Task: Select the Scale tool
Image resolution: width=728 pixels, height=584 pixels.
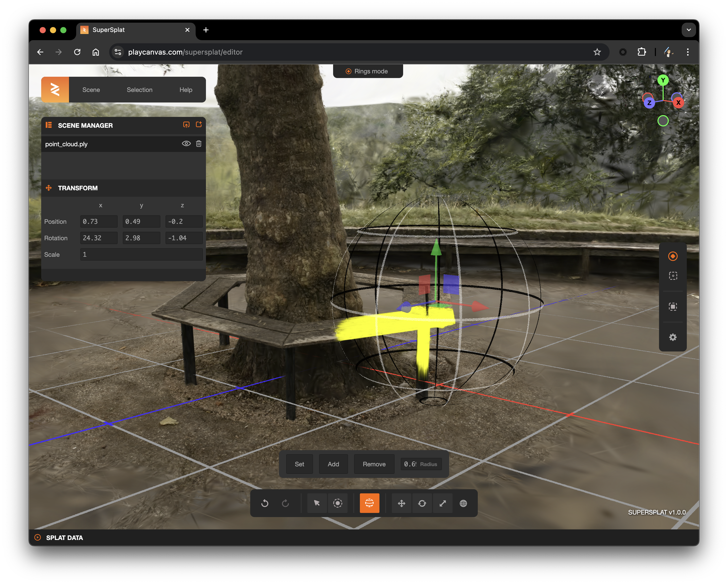Action: pos(443,503)
